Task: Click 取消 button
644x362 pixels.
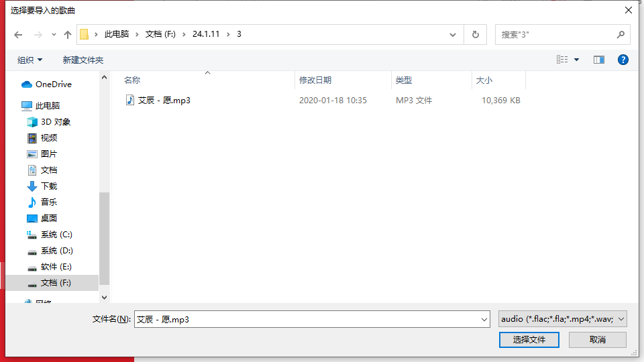Action: pos(598,340)
